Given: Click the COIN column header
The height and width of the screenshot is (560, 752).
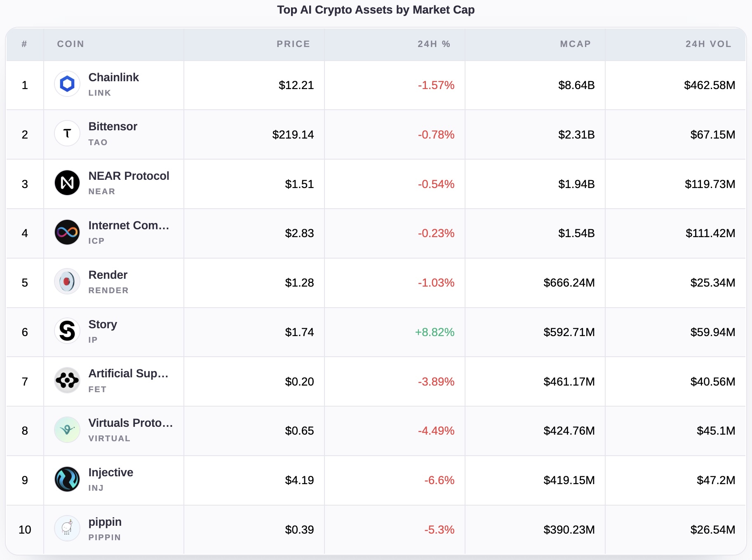Looking at the screenshot, I should click(70, 44).
